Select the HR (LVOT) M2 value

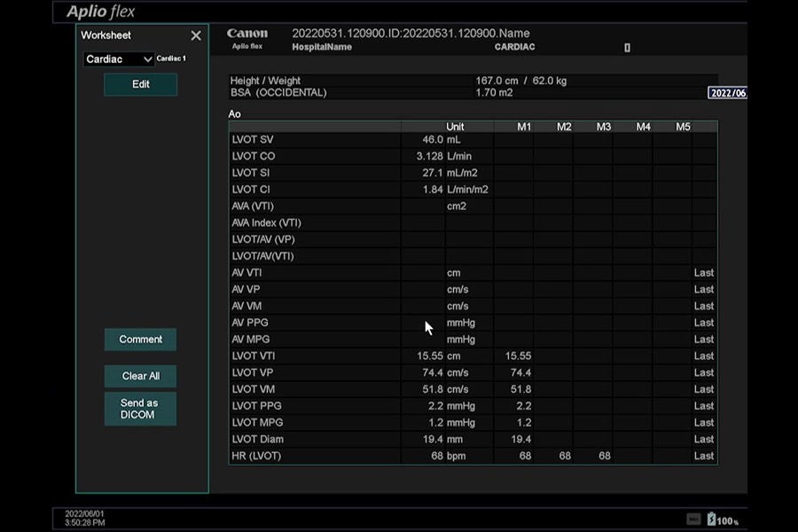click(565, 456)
